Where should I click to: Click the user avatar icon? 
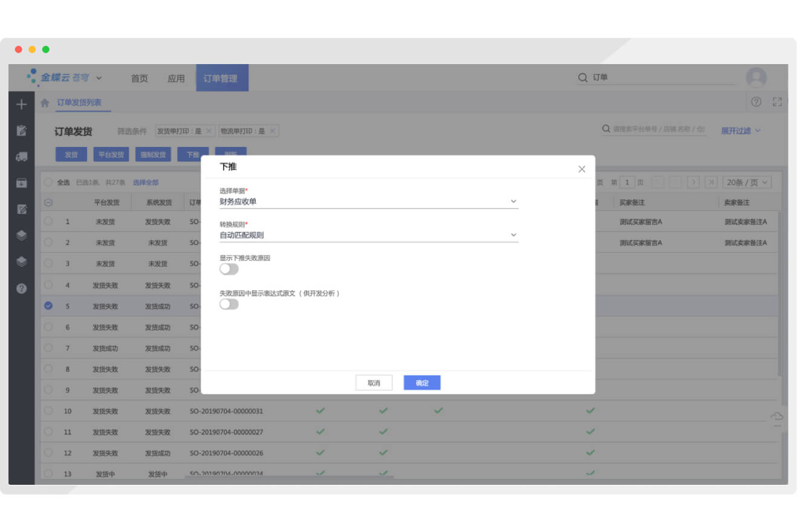coord(756,78)
